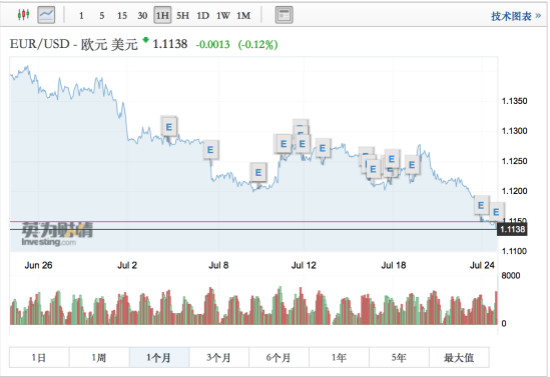This screenshot has width=550, height=377.
Task: Click the EUR/USD - 欧元 美元 title
Action: click(74, 44)
